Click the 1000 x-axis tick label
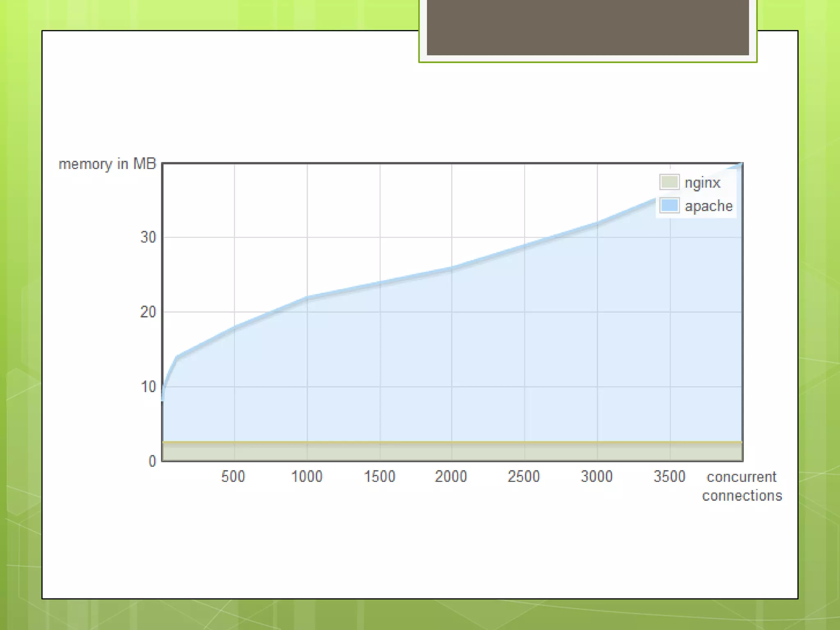The width and height of the screenshot is (840, 630). 307,477
